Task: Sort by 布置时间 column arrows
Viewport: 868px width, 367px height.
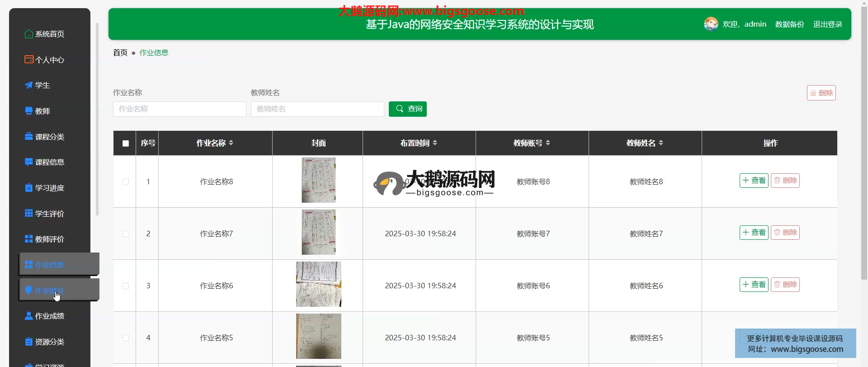Action: pos(435,143)
